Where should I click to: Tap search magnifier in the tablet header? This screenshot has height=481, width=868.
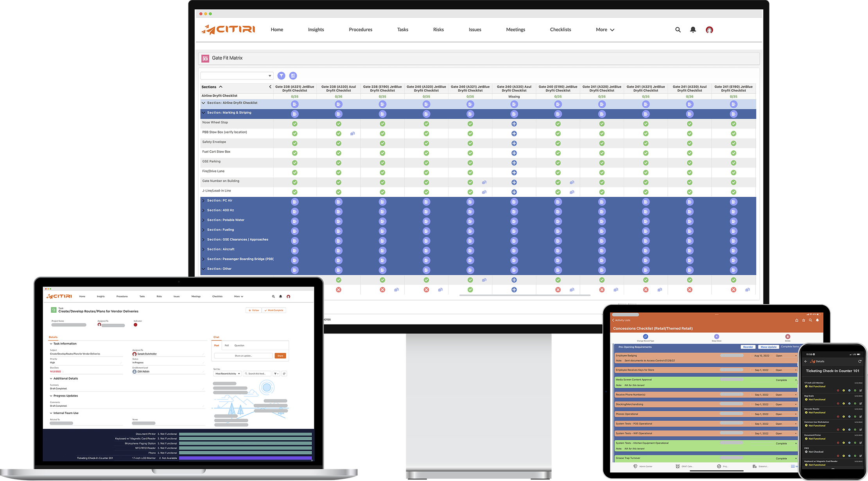tap(811, 320)
